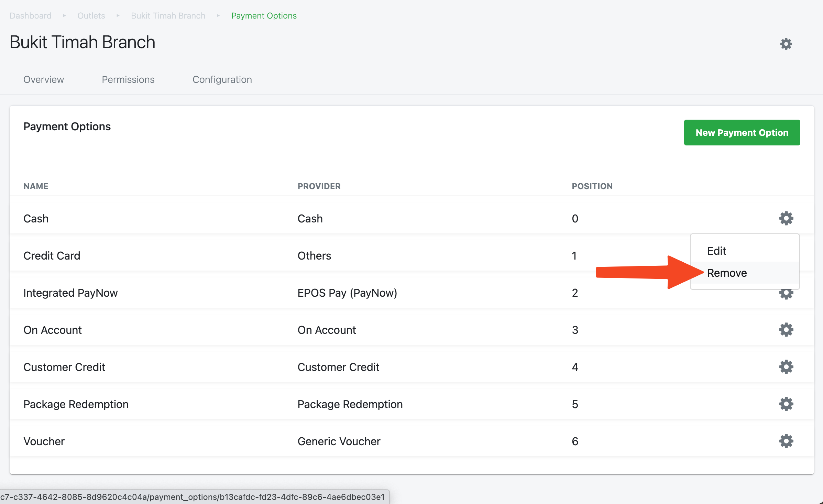The image size is (823, 504).
Task: Open Customer Credit row settings gear
Action: (786, 367)
